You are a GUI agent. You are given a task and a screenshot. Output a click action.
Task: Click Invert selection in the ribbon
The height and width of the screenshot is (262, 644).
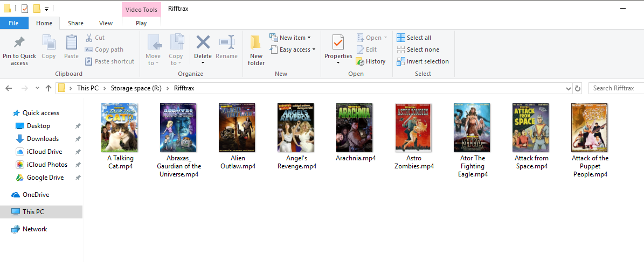pos(423,61)
